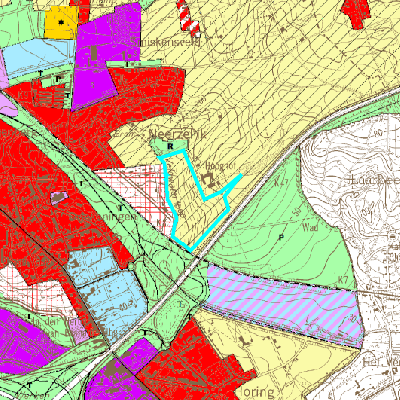Click the 'Wad' label in green area

310,228
